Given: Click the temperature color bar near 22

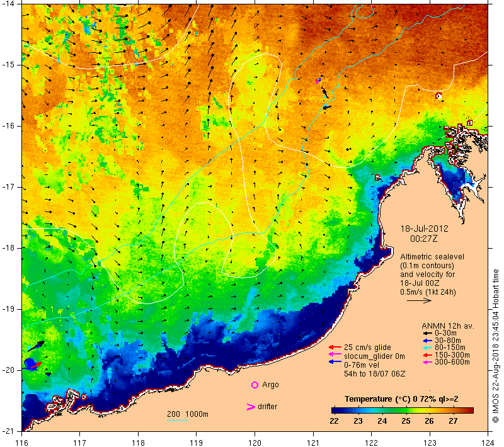Looking at the screenshot, I should tap(335, 410).
